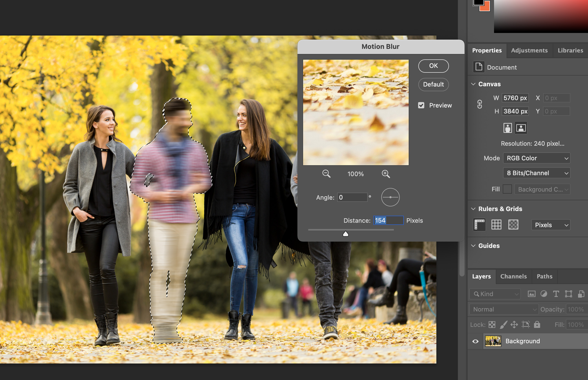The width and height of the screenshot is (588, 380).
Task: Uncheck the Preview checkbox
Action: tap(421, 105)
